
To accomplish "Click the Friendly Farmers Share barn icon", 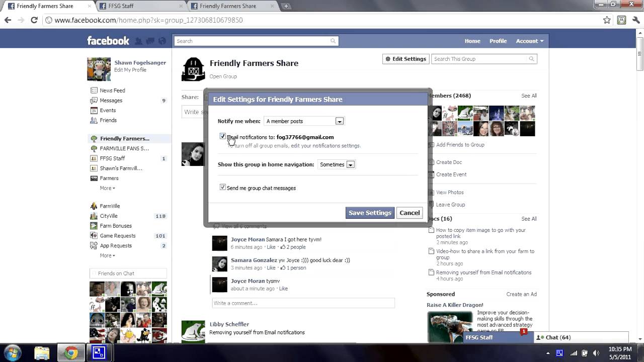I will (x=193, y=69).
